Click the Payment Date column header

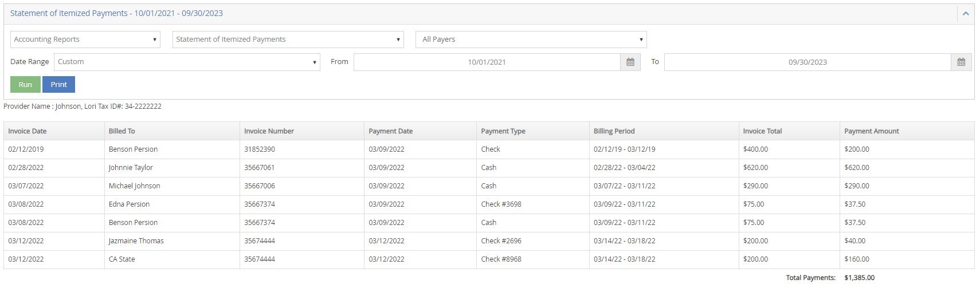tap(391, 131)
